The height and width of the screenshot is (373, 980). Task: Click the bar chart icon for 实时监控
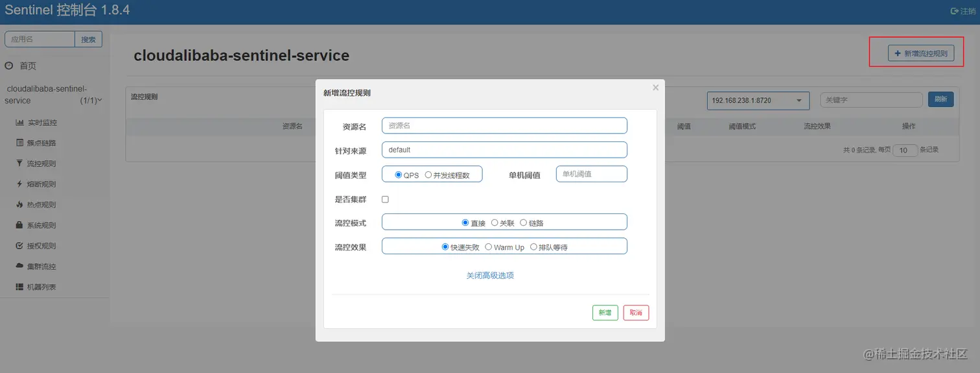coord(20,122)
